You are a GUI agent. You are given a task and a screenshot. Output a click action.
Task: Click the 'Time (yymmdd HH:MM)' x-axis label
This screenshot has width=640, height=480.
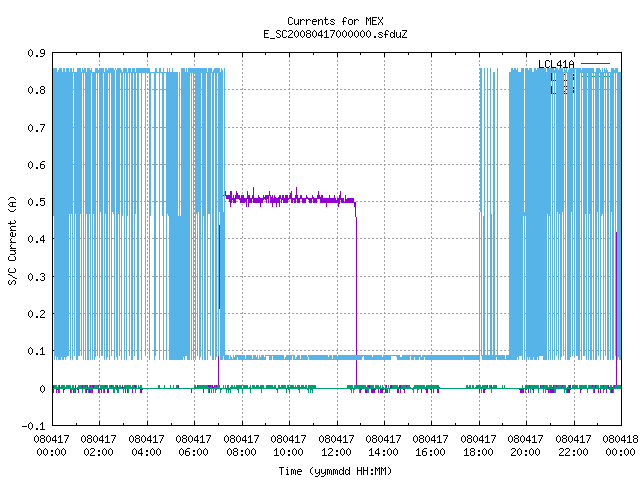coord(335,471)
